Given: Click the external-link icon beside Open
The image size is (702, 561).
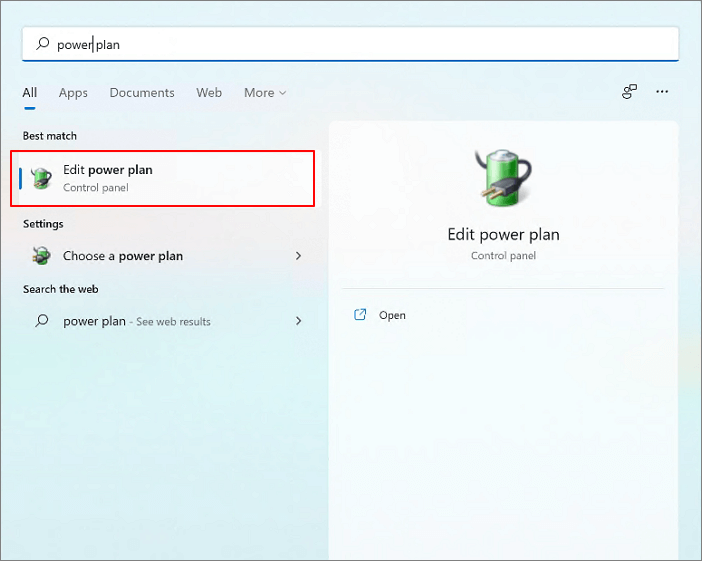Looking at the screenshot, I should [x=361, y=315].
